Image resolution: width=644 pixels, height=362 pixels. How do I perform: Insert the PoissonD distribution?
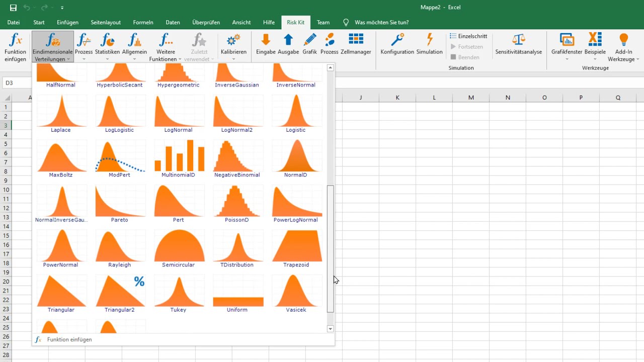237,204
